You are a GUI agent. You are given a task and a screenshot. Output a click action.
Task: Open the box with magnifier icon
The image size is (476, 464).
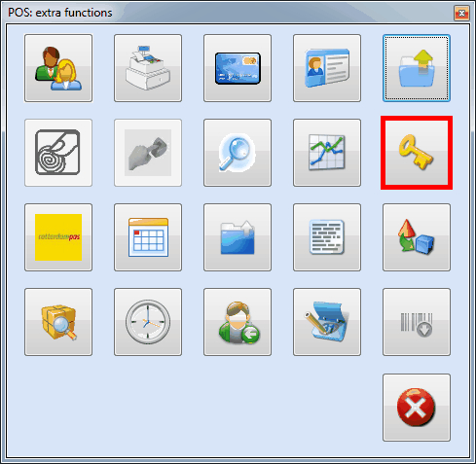coord(58,322)
